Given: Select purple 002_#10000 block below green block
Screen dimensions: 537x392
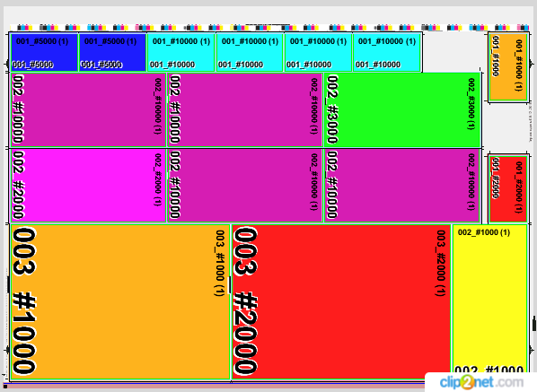Looking at the screenshot, I should (401, 185).
